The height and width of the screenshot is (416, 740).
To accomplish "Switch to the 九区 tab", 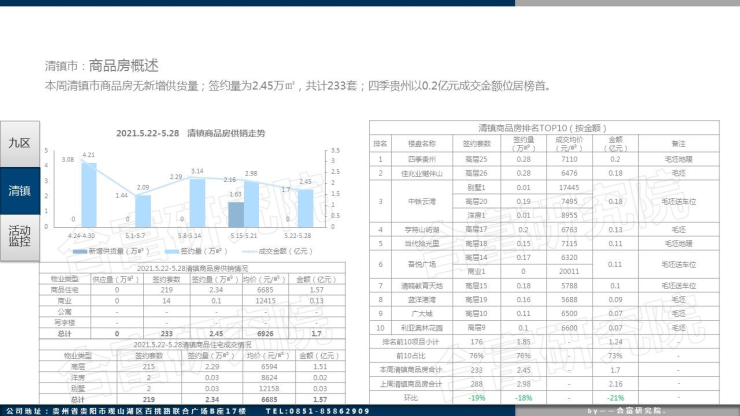I will tap(19, 144).
